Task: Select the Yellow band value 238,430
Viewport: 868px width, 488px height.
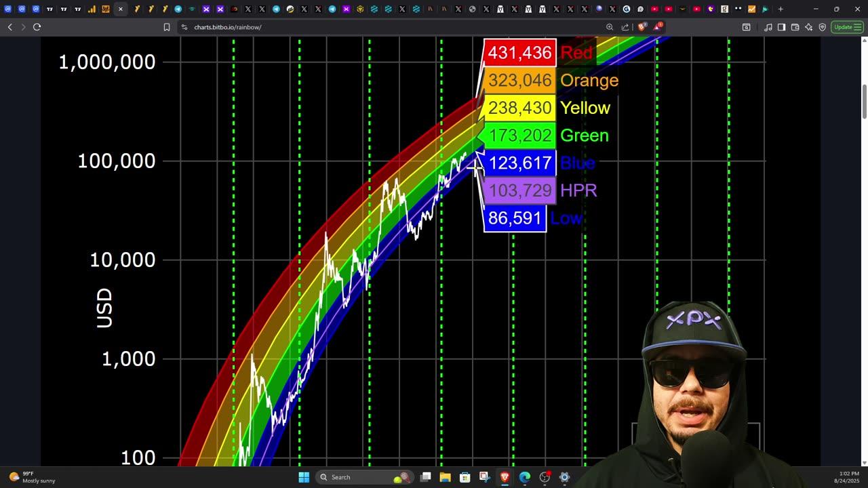Action: 519,108
